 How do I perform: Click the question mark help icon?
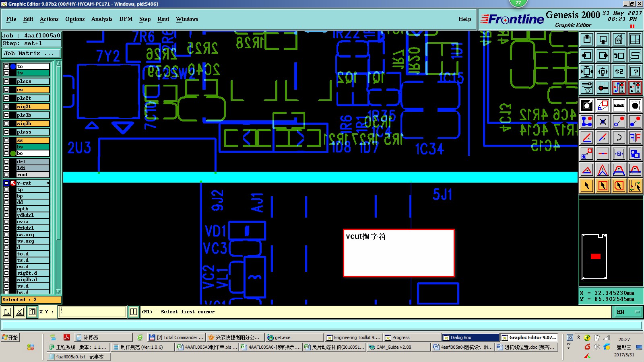tap(635, 72)
